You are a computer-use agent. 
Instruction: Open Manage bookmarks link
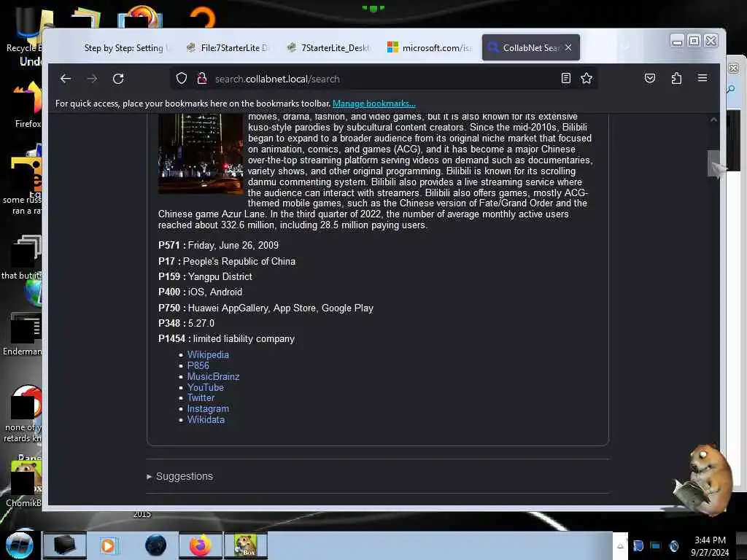[x=374, y=104]
